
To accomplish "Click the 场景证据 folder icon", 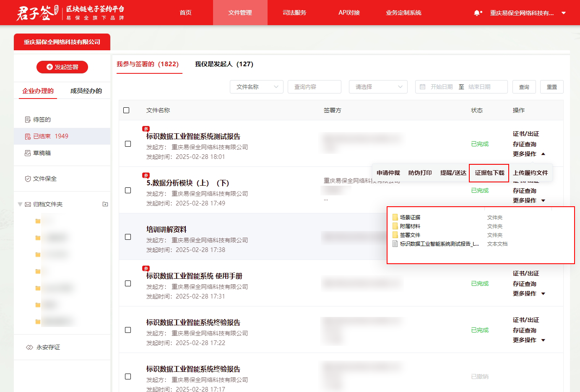I will pos(395,217).
